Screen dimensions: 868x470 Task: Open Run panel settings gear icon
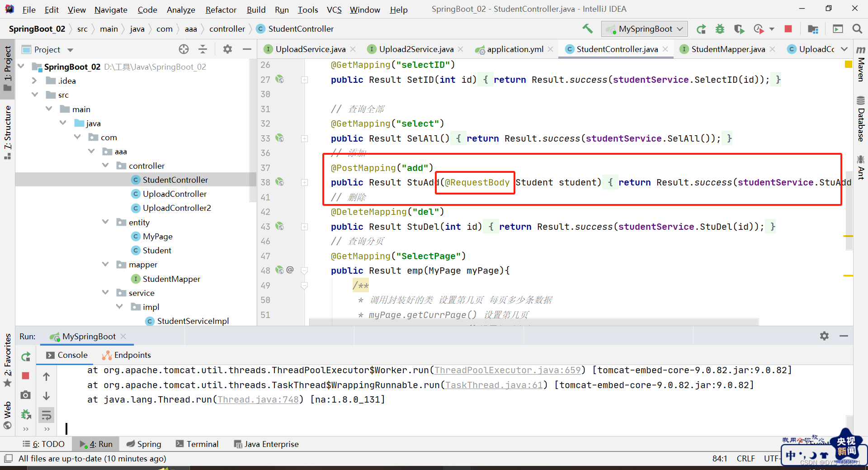pyautogui.click(x=824, y=336)
